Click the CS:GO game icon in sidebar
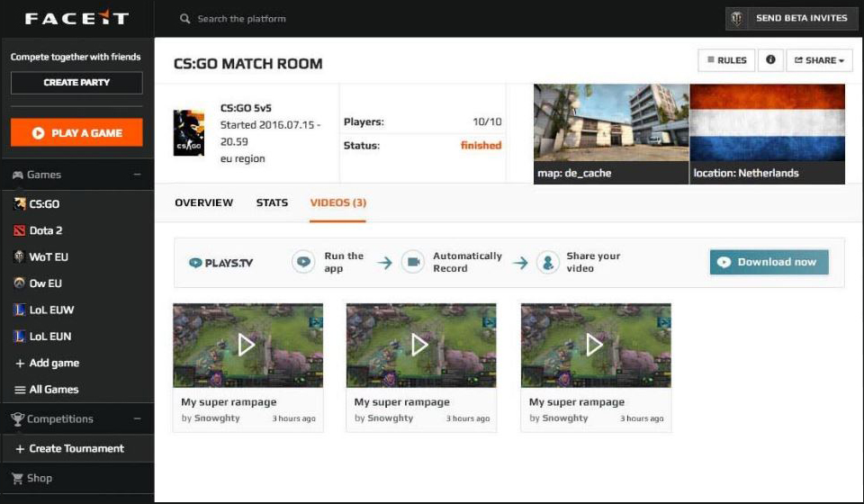The width and height of the screenshot is (864, 504). click(19, 203)
